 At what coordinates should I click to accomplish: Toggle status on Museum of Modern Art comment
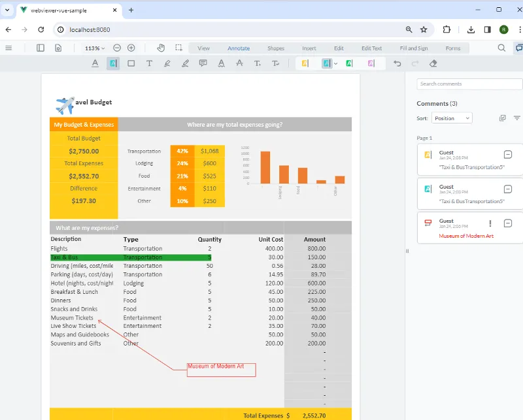[508, 223]
